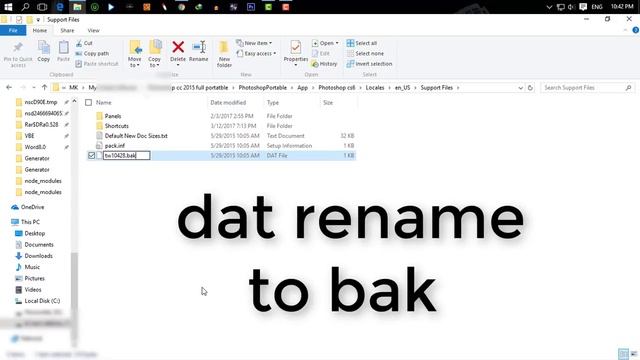Click the taskbar clock showing 10:42 PM
640x360 pixels.
click(x=622, y=7)
